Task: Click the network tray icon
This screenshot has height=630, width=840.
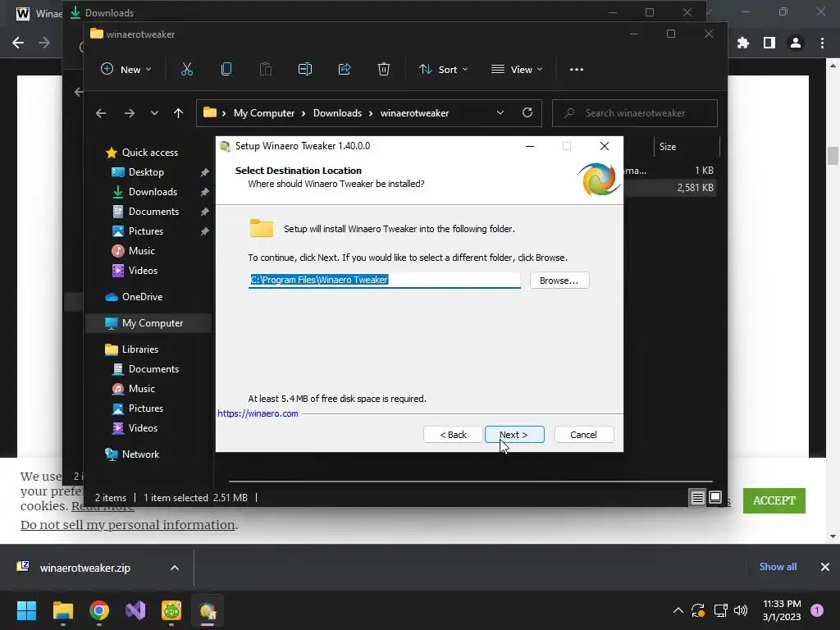Action: coord(720,610)
